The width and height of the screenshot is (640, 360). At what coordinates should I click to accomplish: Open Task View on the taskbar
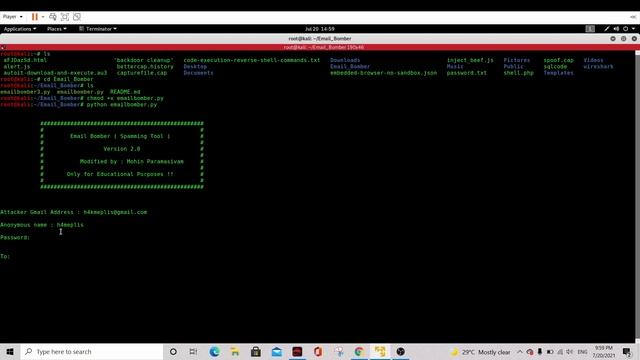(193, 351)
